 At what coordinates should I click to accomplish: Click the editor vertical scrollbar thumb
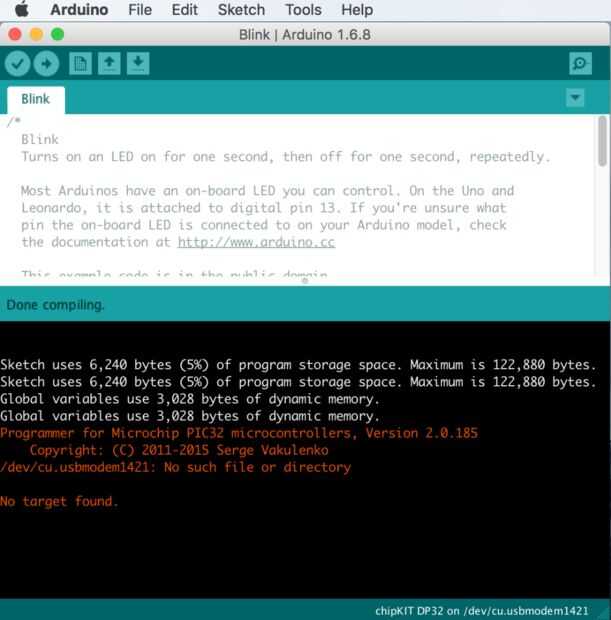(x=602, y=142)
